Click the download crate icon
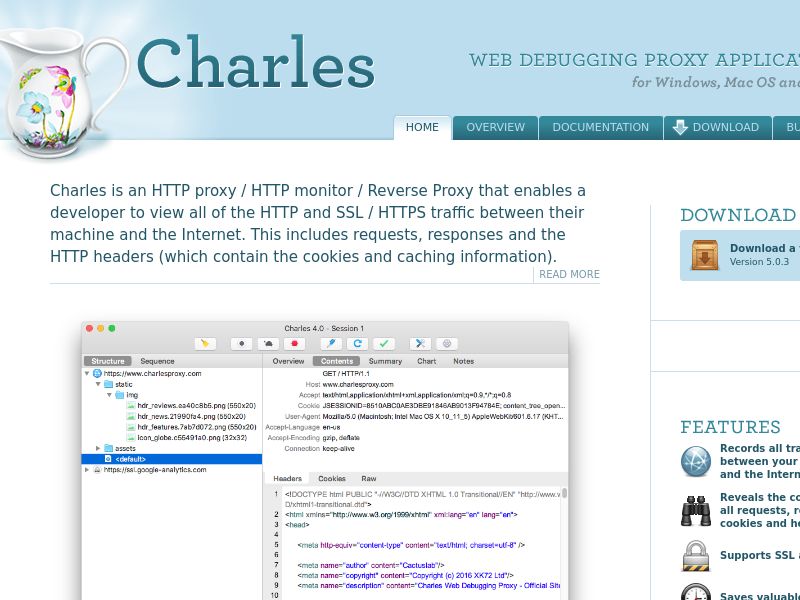The width and height of the screenshot is (800, 600). pyautogui.click(x=705, y=256)
